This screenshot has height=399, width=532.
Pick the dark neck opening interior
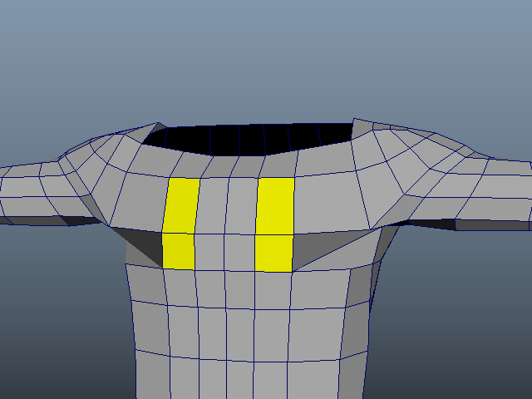[x=249, y=137]
